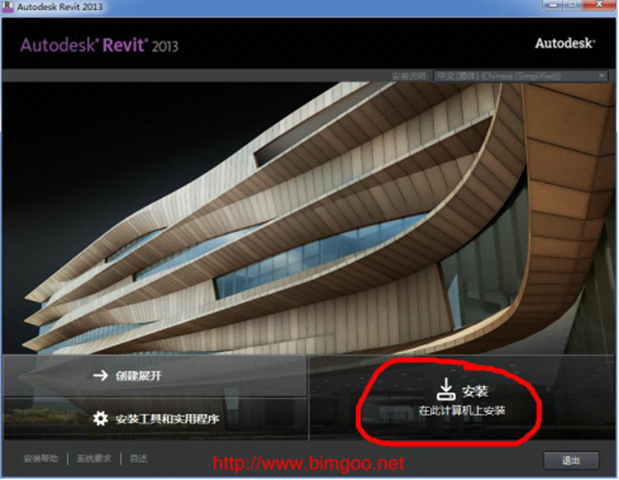Click the Autodesk brand logo
The width and height of the screenshot is (619, 480).
[x=565, y=43]
